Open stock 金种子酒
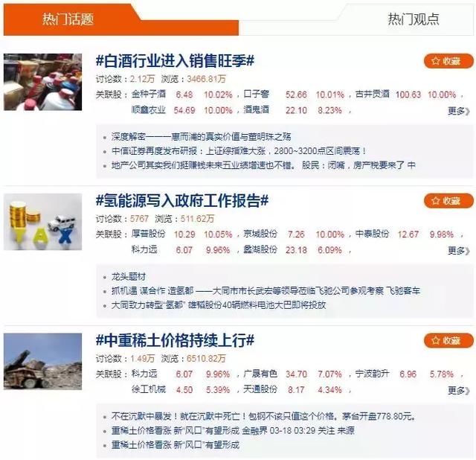 149,95
